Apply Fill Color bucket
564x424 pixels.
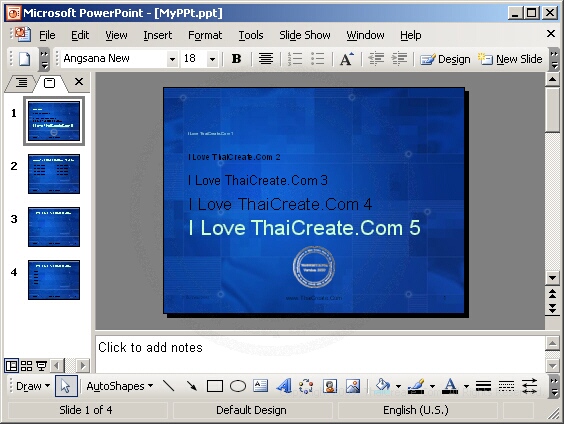pos(383,386)
